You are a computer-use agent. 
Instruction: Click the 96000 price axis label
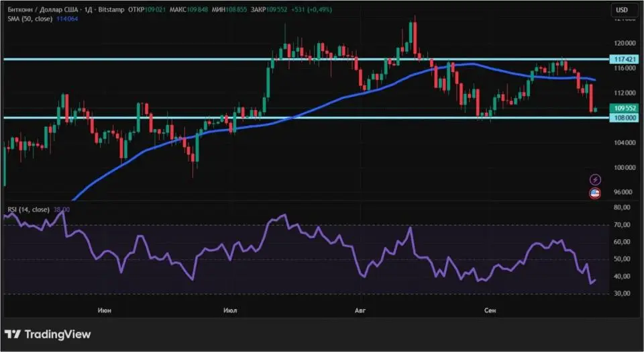click(625, 192)
